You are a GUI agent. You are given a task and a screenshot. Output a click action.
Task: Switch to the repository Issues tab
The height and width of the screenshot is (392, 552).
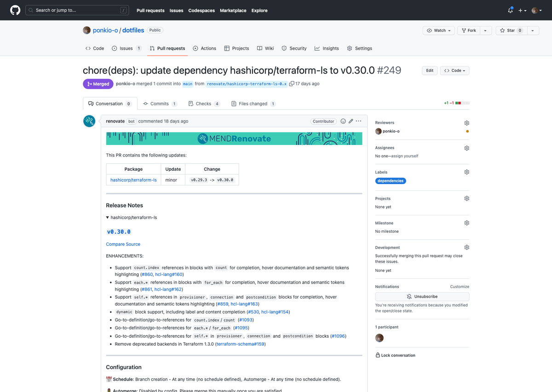tap(126, 48)
